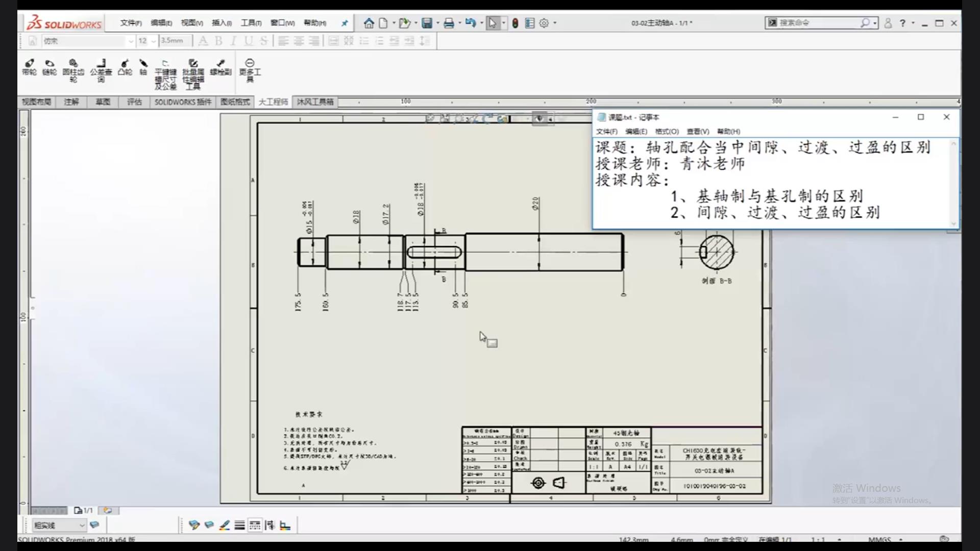Open the 带轮 (pulley) tool
The height and width of the screenshot is (551, 980).
(29, 67)
